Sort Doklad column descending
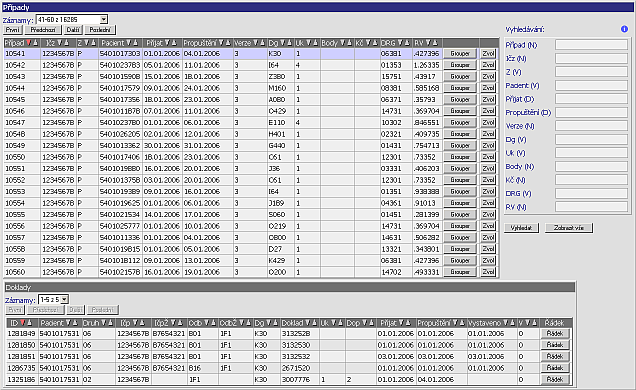636x390 pixels. pos(308,323)
